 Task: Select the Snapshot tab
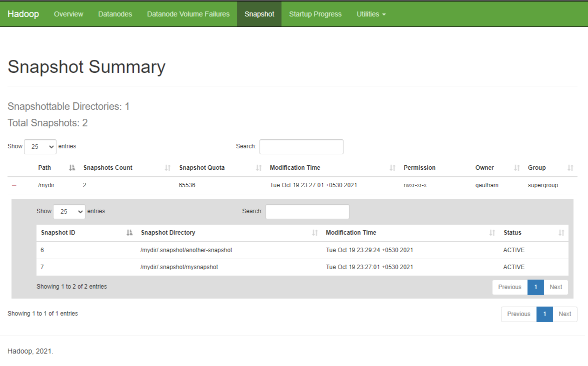259,14
